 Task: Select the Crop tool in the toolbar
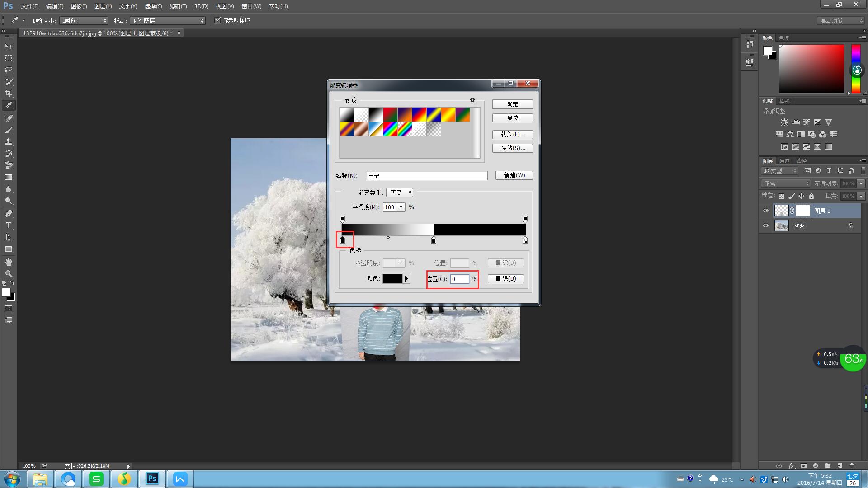tap(9, 94)
